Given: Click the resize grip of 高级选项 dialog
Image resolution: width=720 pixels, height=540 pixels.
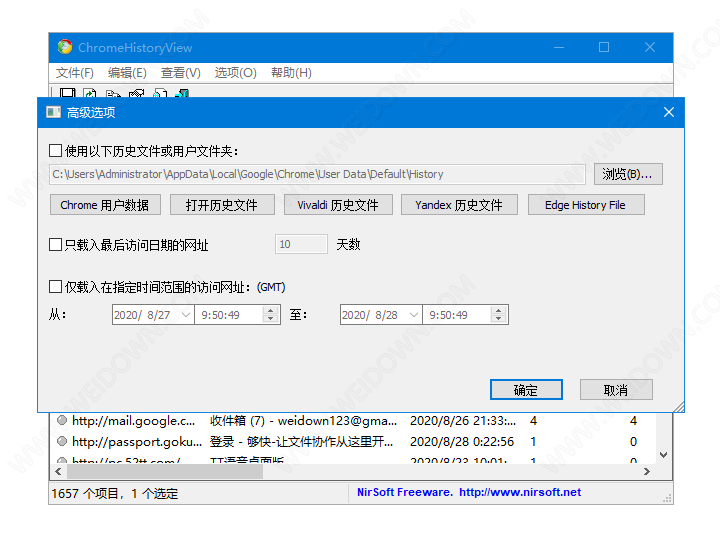Looking at the screenshot, I should point(679,407).
